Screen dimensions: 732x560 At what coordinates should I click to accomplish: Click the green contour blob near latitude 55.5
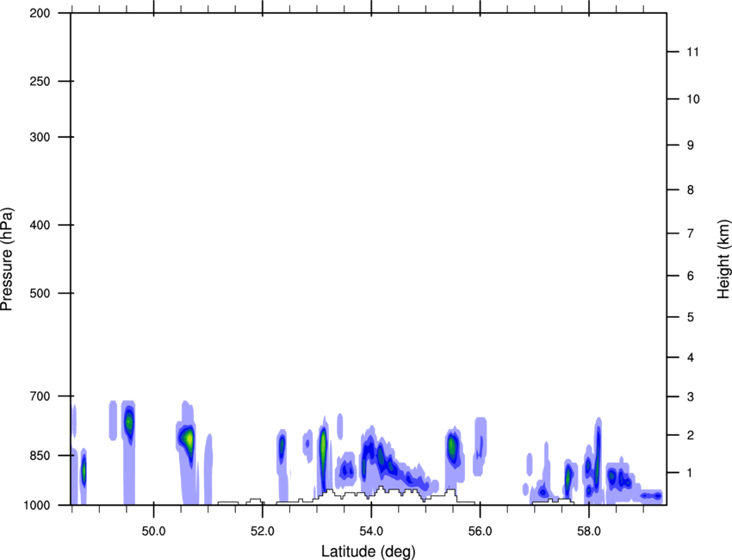coord(452,446)
